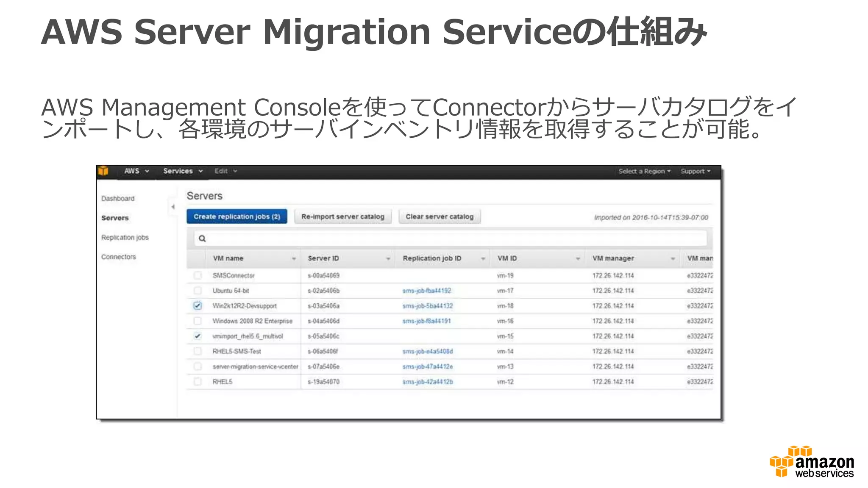Viewport: 868px width, 488px height.
Task: Open link sms-job-5ba44132
Action: [x=428, y=306]
